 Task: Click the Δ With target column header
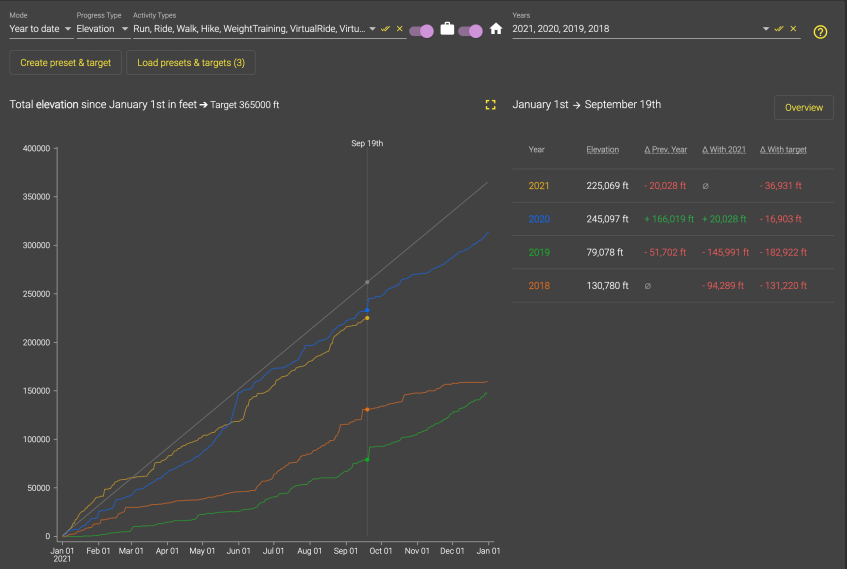tap(783, 150)
